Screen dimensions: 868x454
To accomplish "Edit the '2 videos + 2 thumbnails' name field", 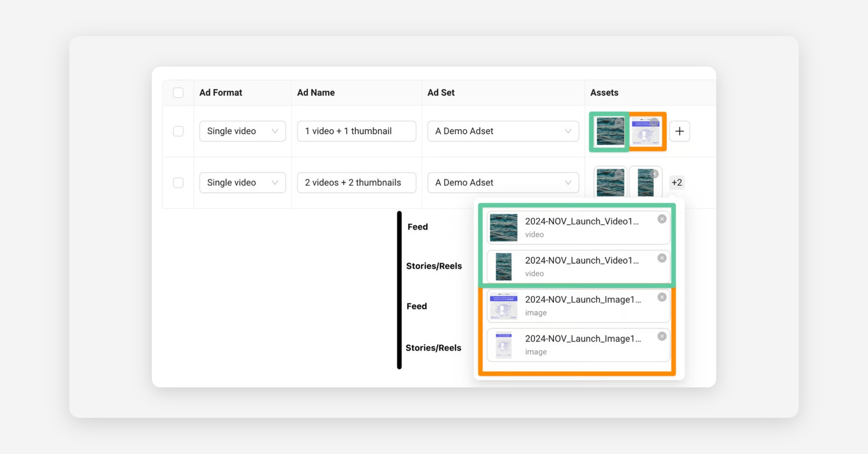I will coord(356,182).
